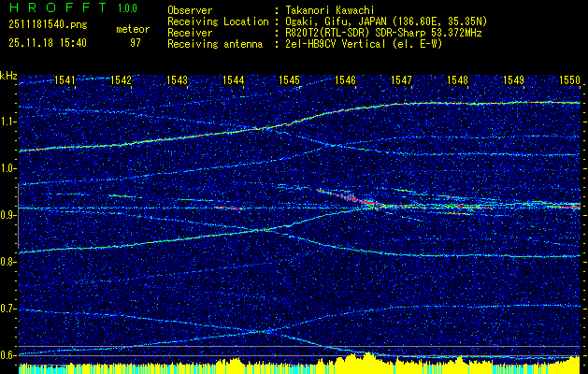Click time marker 1546

[345, 79]
